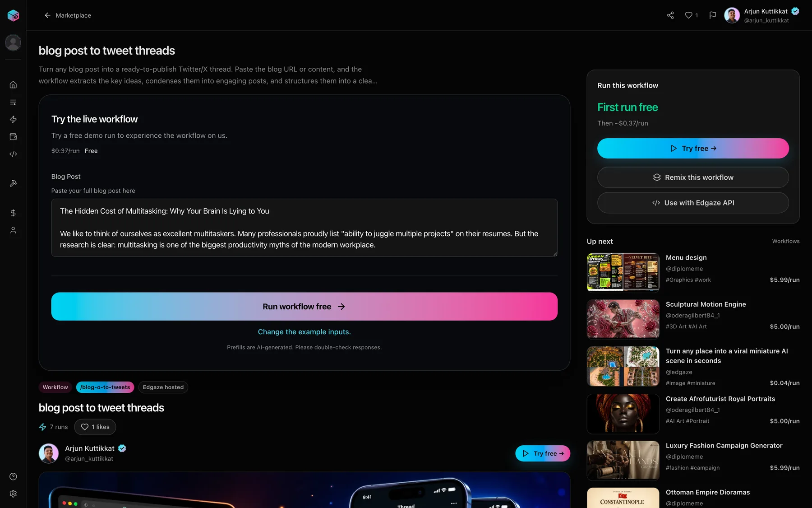Click Try free in Run this workflow panel
This screenshot has height=508, width=812.
[693, 149]
